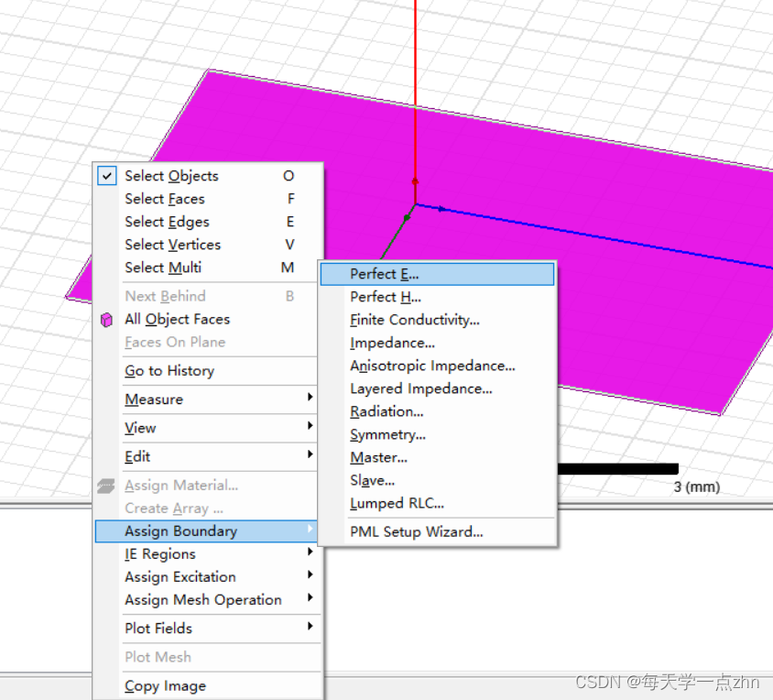
Task: Click the Select Objects checkmark icon
Action: (x=107, y=176)
